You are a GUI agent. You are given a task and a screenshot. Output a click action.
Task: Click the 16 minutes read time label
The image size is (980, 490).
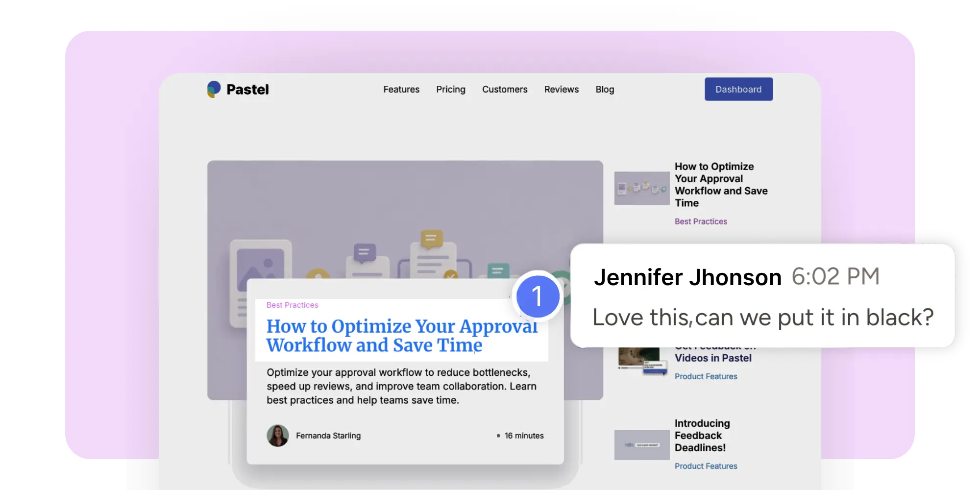pos(524,436)
